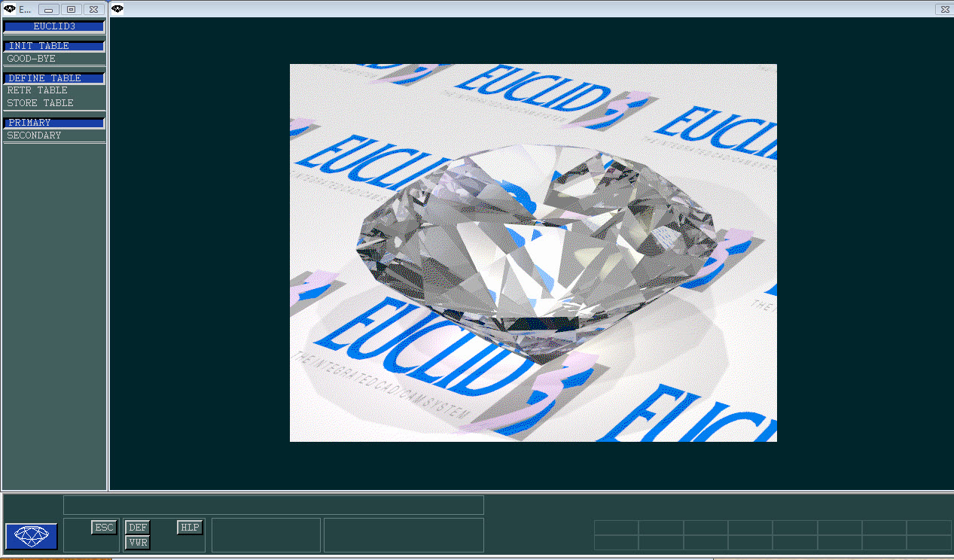Close the main graphics window

943,9
